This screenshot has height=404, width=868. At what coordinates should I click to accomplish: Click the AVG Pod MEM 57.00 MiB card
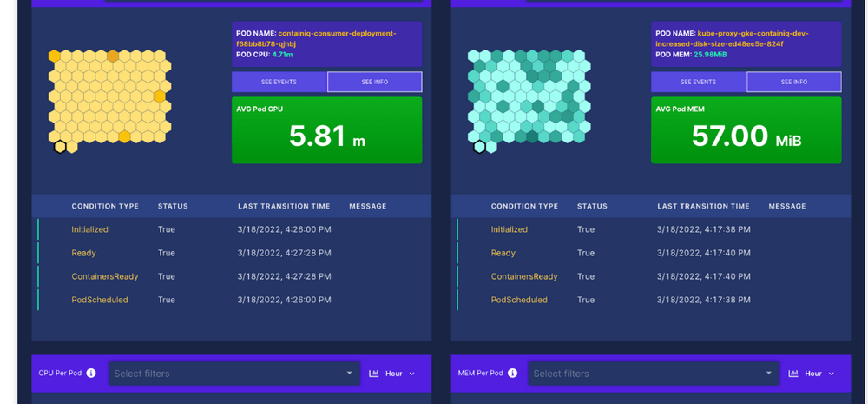point(746,130)
